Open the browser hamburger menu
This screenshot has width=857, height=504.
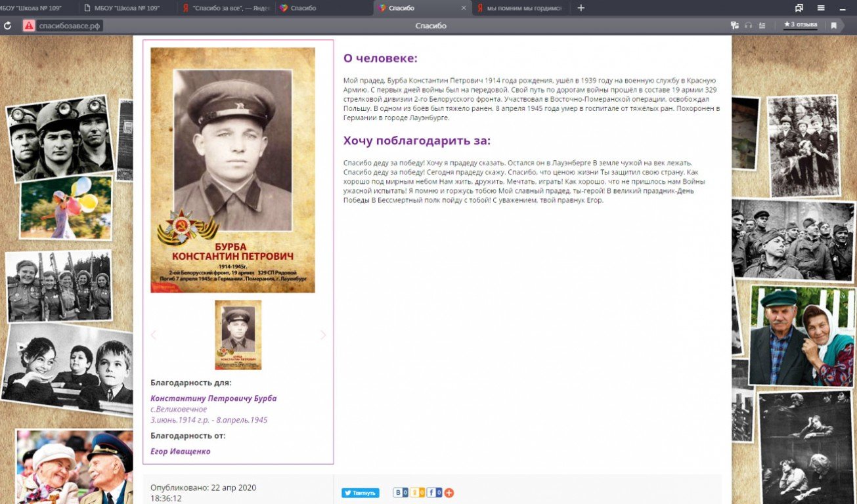[x=821, y=8]
